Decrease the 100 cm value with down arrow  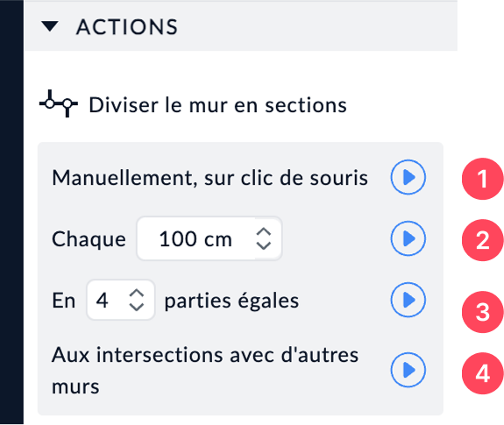pyautogui.click(x=264, y=245)
